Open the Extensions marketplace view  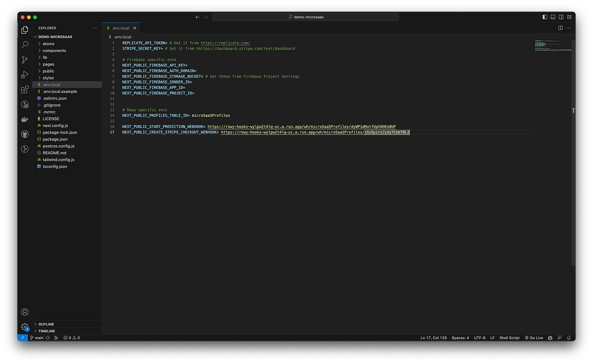coord(25,89)
